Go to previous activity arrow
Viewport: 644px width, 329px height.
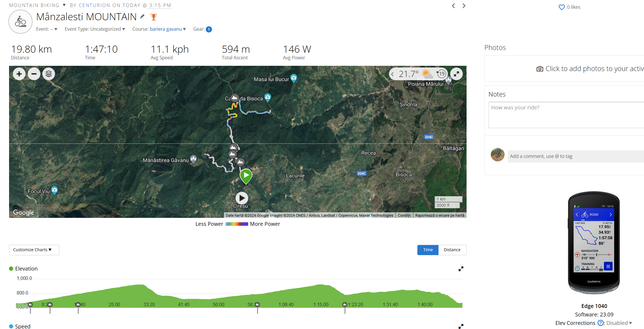click(x=453, y=6)
